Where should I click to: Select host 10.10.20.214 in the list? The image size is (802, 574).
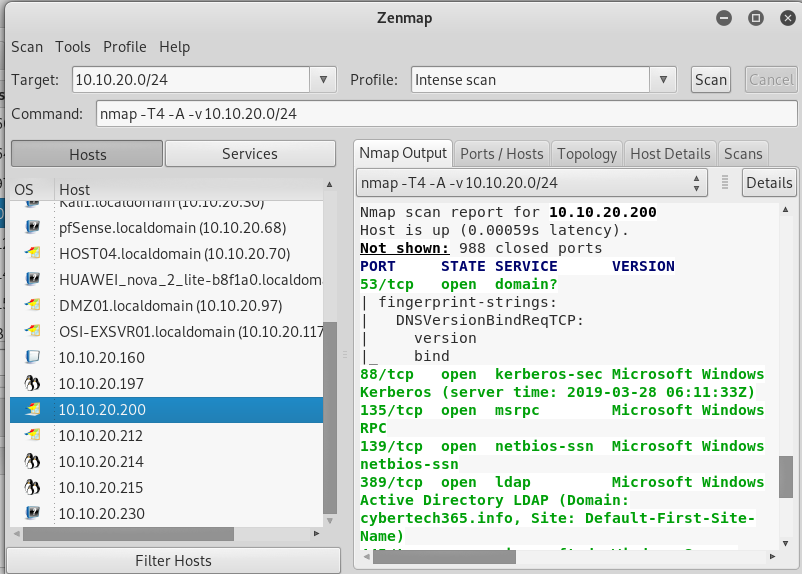(x=167, y=461)
